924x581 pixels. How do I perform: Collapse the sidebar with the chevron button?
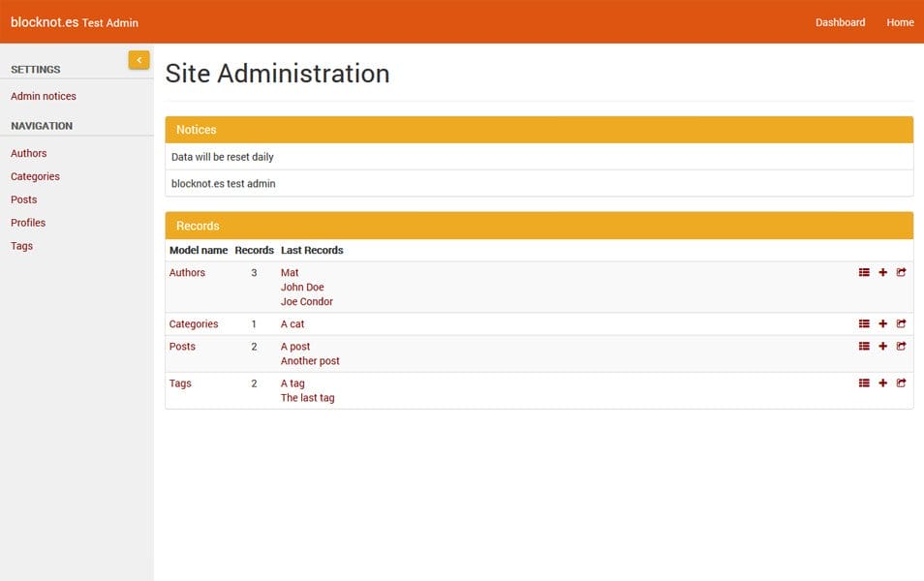pyautogui.click(x=139, y=59)
